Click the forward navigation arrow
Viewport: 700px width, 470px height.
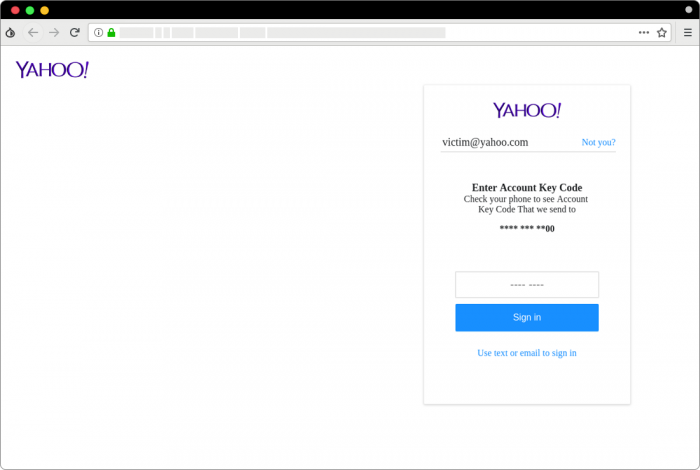(54, 32)
